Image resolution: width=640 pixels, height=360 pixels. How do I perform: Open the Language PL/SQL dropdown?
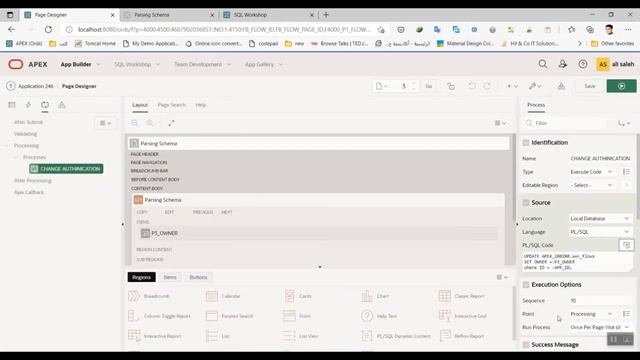click(600, 231)
